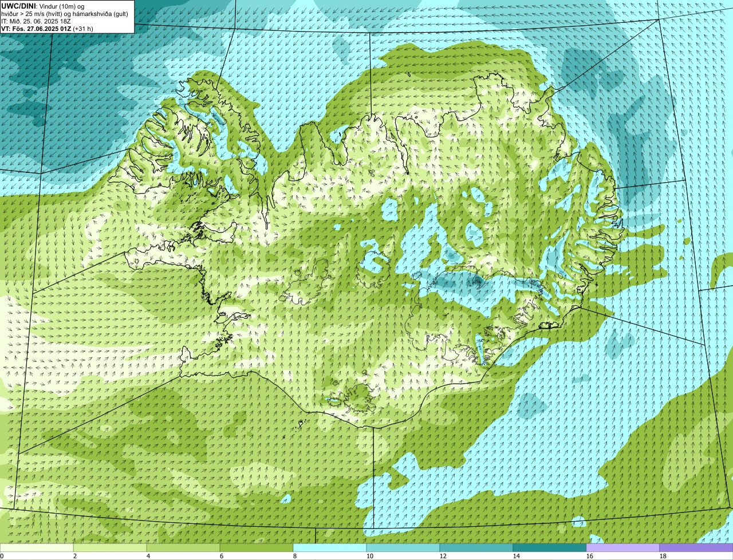733x560 pixels.
Task: Click the 16–18 m/s light lavender legend segment
Action: [x=623, y=547]
